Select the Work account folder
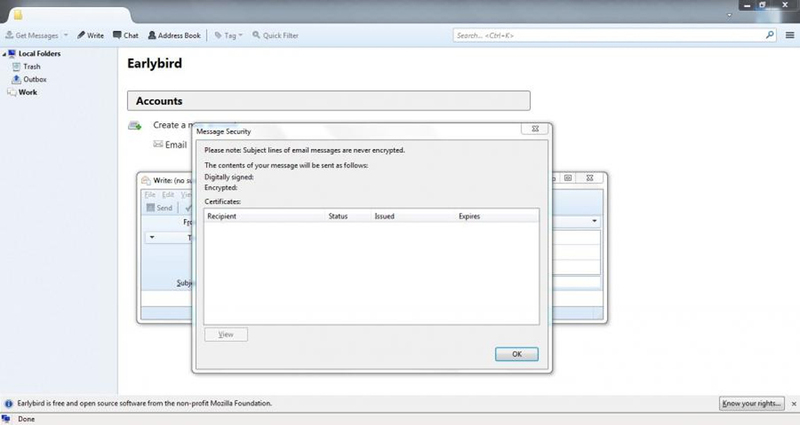Viewport: 800px width, 425px height. tap(28, 92)
